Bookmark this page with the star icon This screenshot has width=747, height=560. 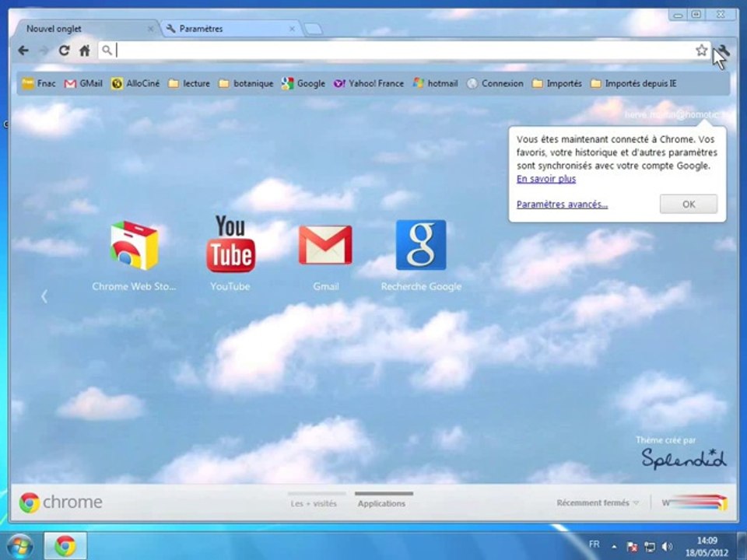click(701, 50)
